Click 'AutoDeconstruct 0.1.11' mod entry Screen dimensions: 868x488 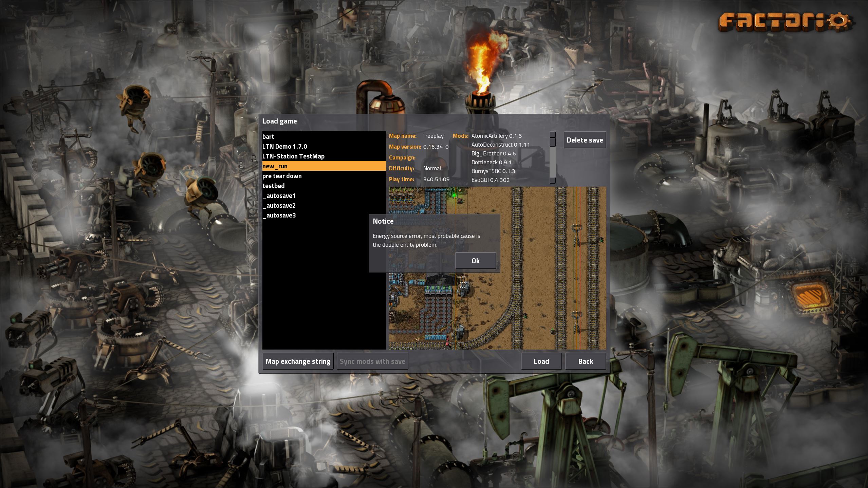(x=500, y=145)
